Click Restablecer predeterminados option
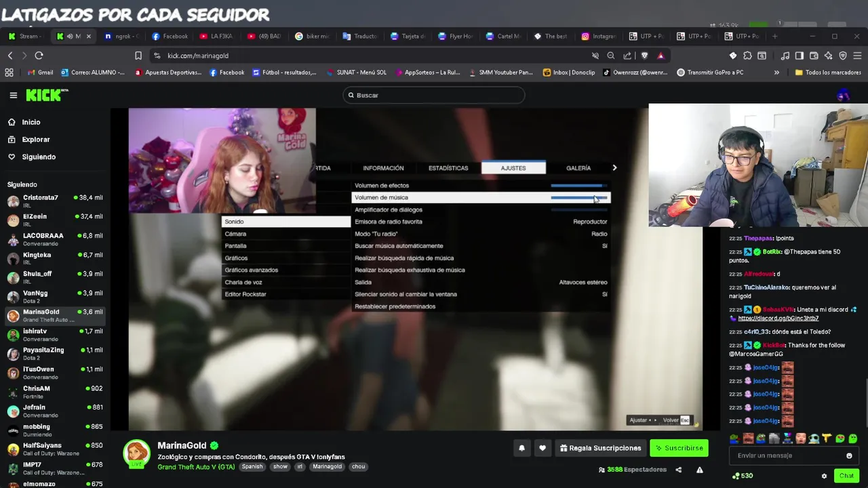Screen dimensions: 868x488 (x=481, y=306)
